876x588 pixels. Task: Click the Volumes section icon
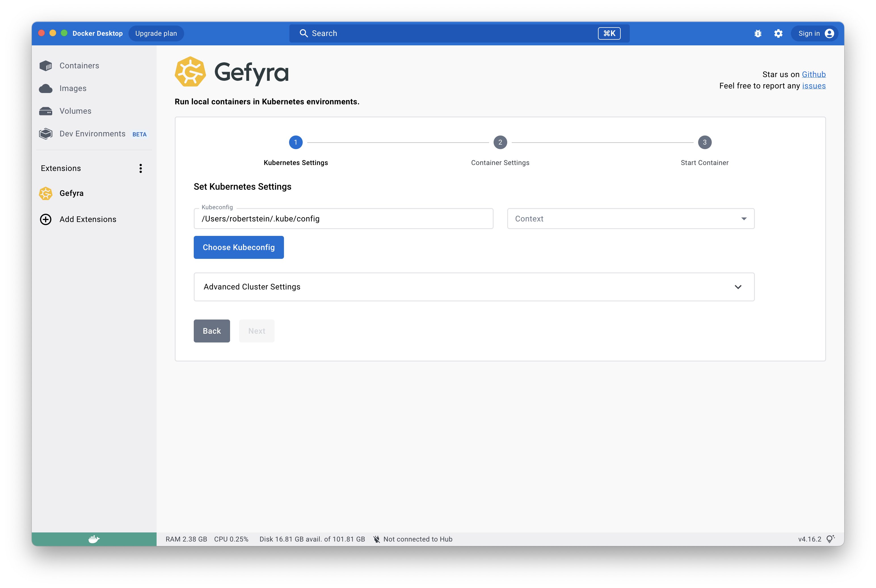46,111
